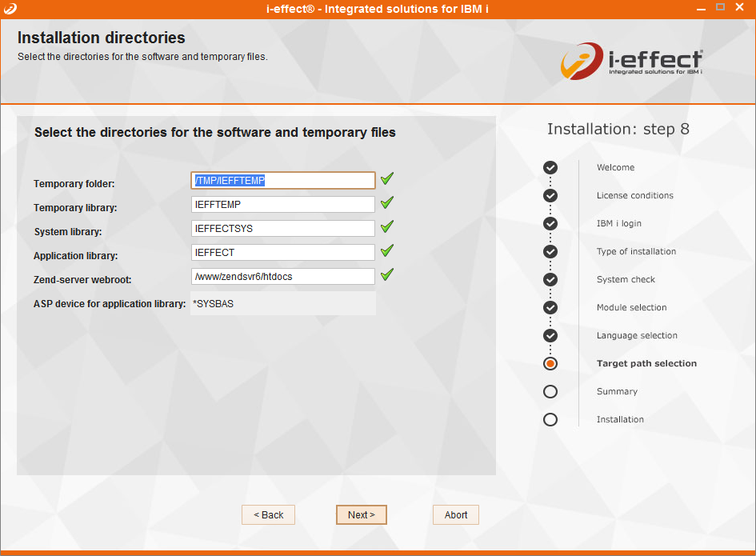Click the completed System check step circle
Screen dimensions: 756x556
[550, 279]
